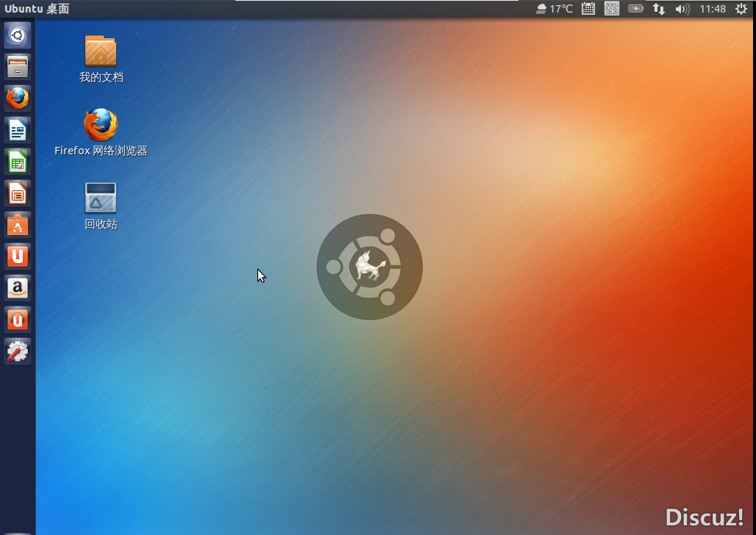This screenshot has width=756, height=535.
Task: Open the Ubuntu Dash home launcher
Action: pyautogui.click(x=18, y=35)
